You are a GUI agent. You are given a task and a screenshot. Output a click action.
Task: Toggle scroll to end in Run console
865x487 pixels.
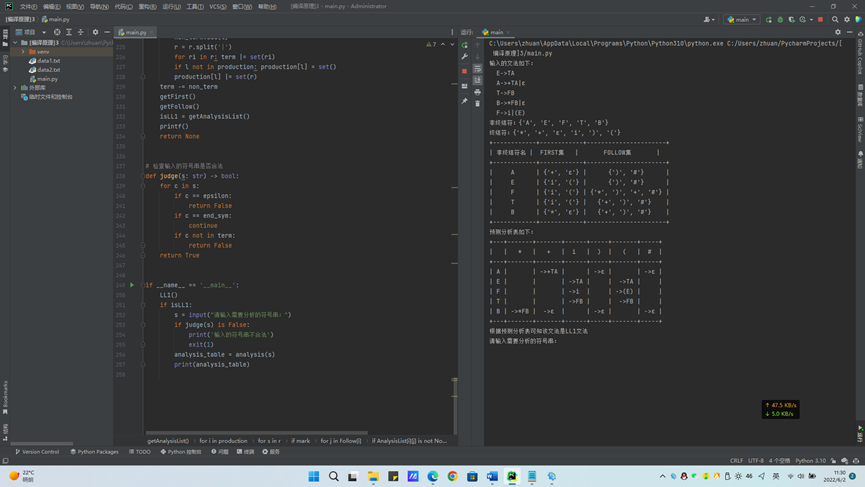point(478,80)
